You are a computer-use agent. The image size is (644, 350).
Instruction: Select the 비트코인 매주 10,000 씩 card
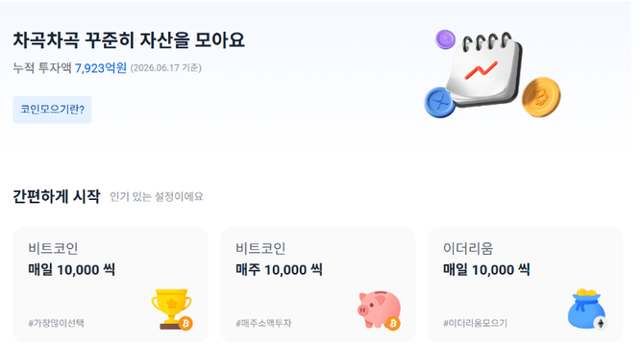(x=318, y=285)
